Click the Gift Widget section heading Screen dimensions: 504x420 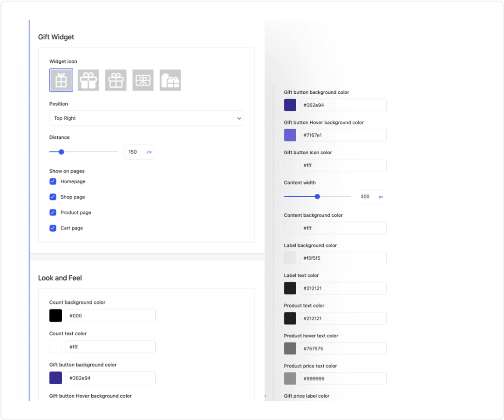(56, 37)
